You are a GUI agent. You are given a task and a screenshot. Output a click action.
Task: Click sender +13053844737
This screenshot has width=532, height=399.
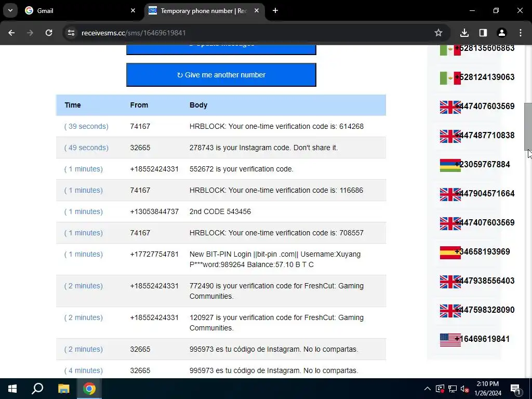coord(154,212)
